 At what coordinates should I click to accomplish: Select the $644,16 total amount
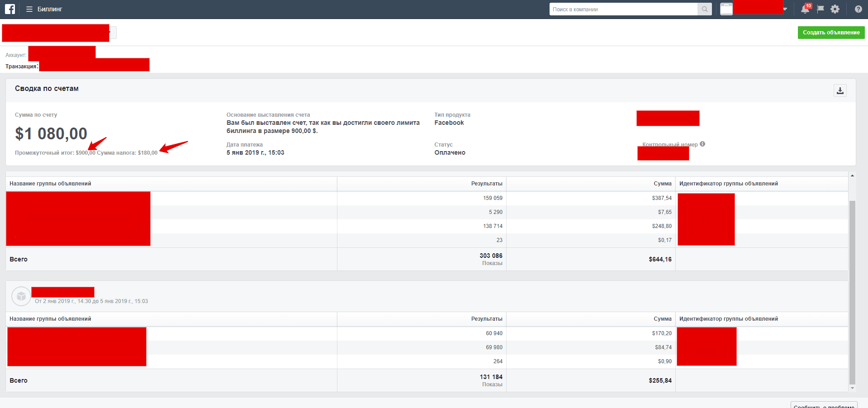(660, 259)
